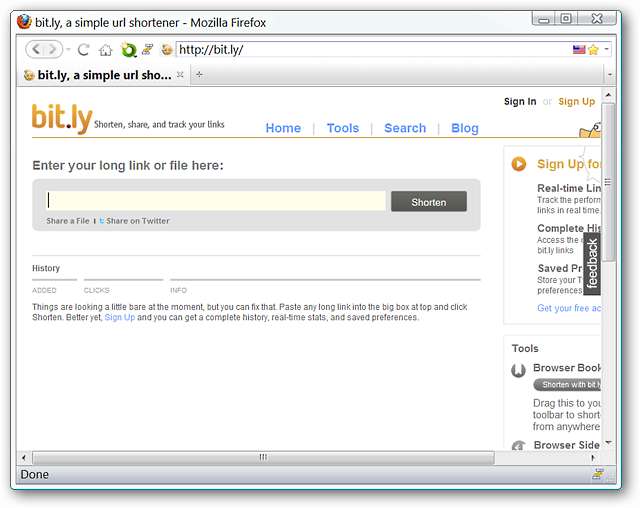Click the Shorten with bit.ly bookmarklet button

tap(567, 385)
